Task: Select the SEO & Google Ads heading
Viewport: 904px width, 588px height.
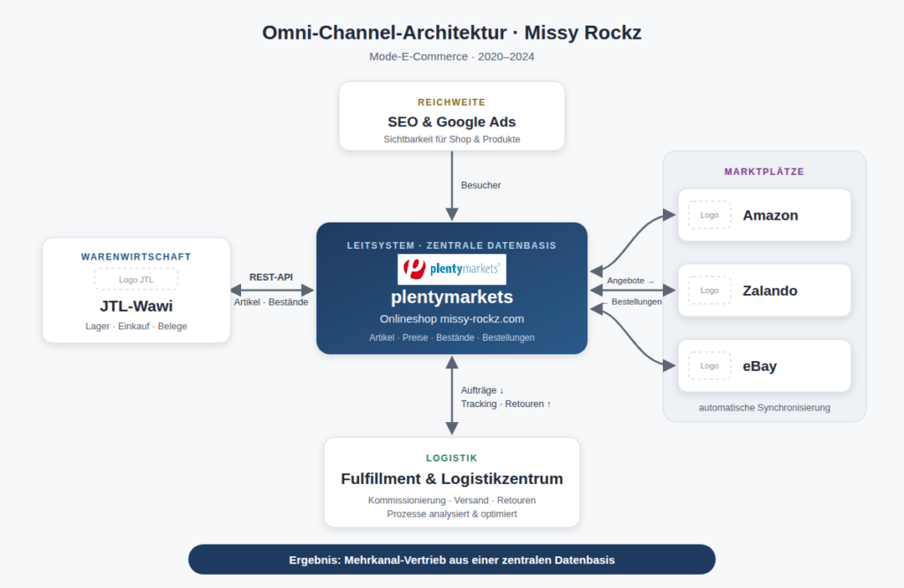Action: pos(451,122)
